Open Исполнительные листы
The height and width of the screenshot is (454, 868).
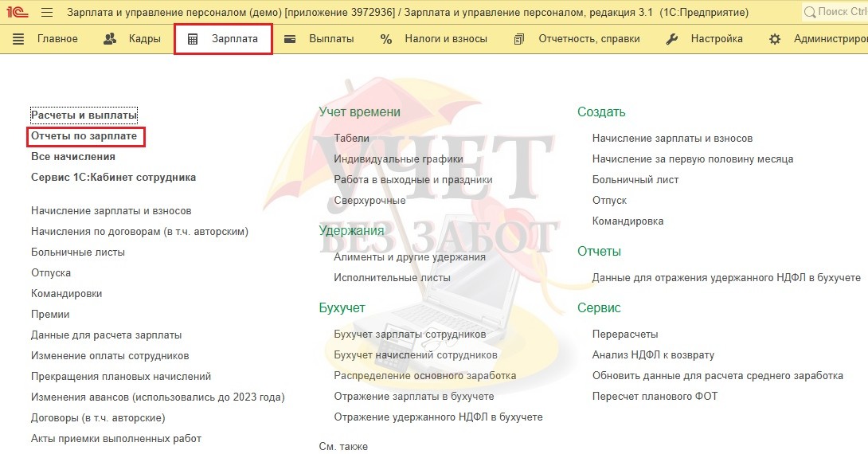(392, 278)
